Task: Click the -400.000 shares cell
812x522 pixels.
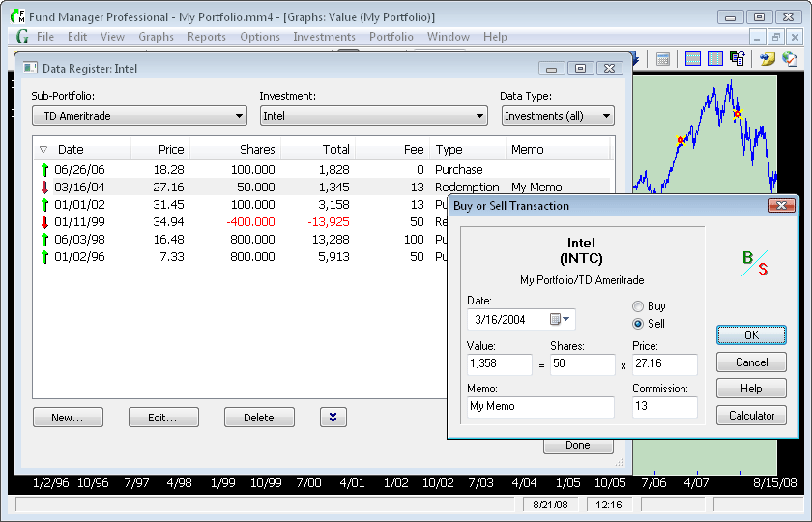Action: [x=250, y=222]
